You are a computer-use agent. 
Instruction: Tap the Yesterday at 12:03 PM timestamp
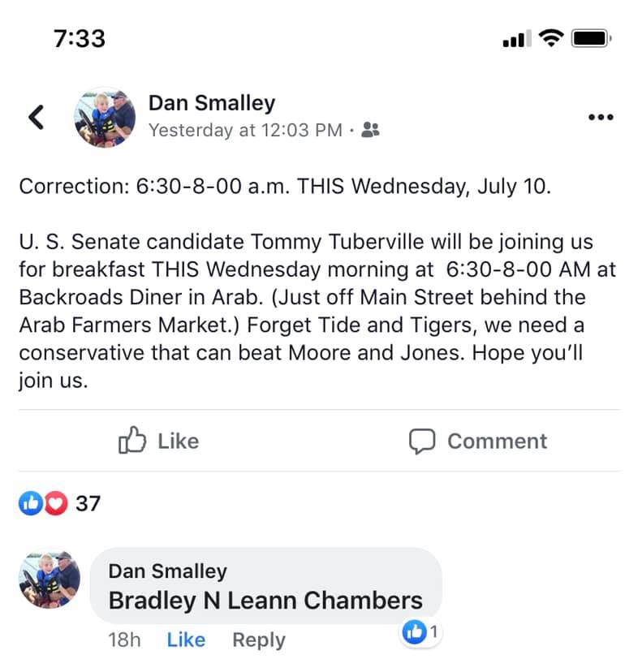click(246, 130)
